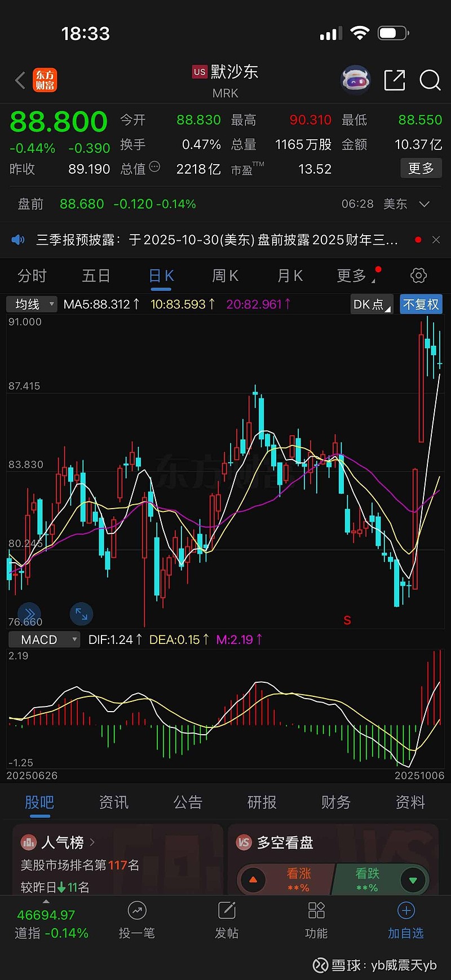Open the 人气榜 chevron arrow

point(92,842)
